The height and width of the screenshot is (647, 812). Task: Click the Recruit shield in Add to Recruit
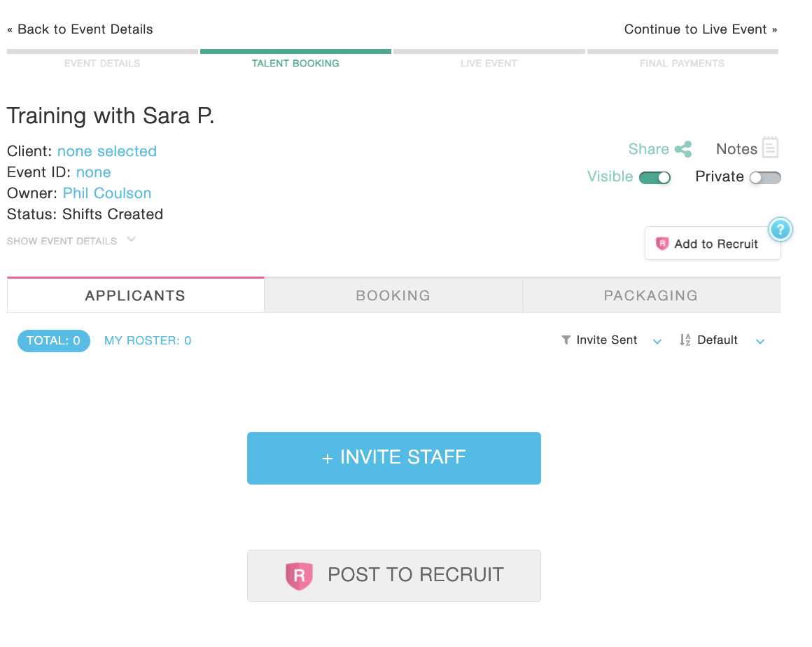662,244
